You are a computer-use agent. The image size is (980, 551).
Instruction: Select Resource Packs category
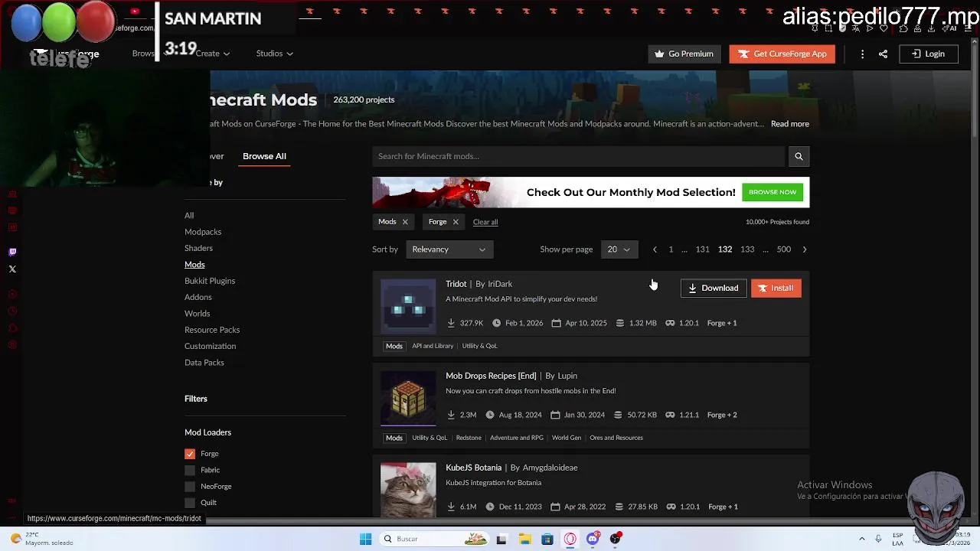pos(212,330)
